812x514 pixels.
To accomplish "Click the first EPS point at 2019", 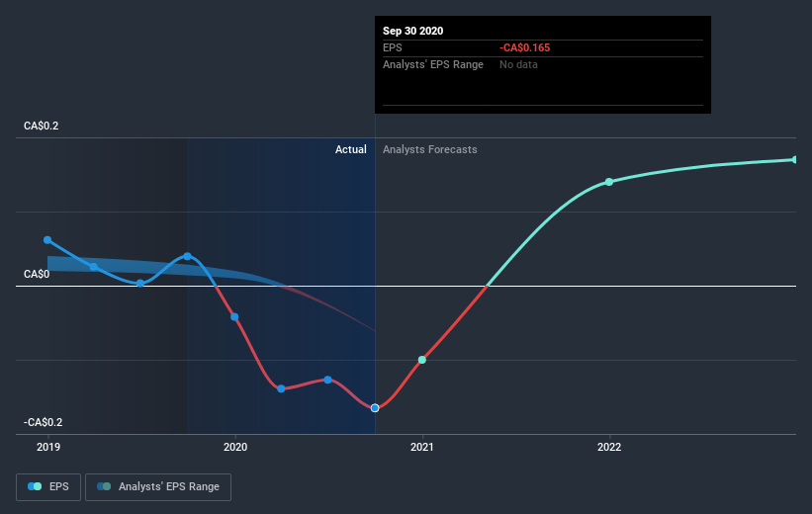I will pos(47,239).
